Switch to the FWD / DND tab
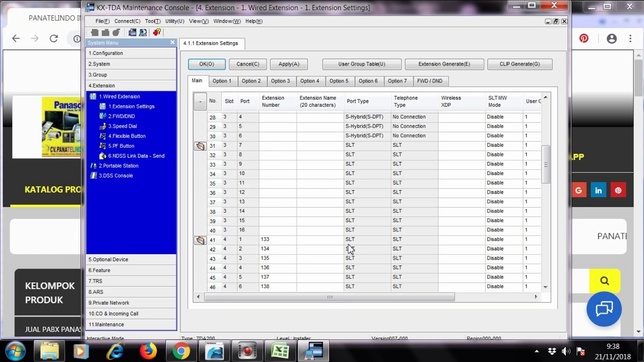The image size is (644, 362). click(430, 81)
